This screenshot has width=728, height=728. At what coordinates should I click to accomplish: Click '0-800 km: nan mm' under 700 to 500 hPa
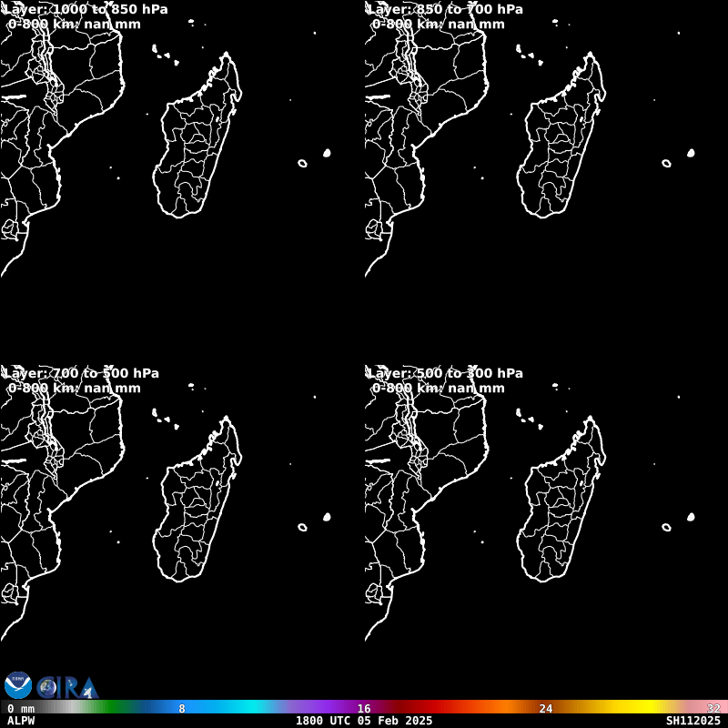(75, 389)
